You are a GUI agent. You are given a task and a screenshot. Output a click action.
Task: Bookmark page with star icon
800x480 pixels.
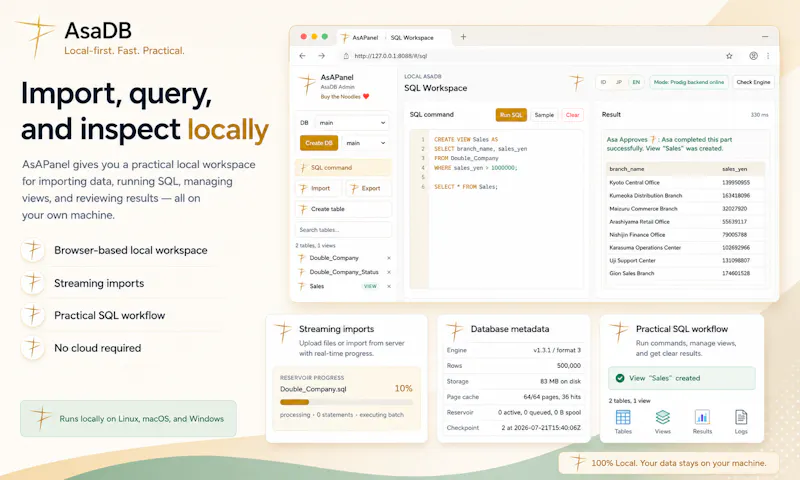pyautogui.click(x=729, y=56)
